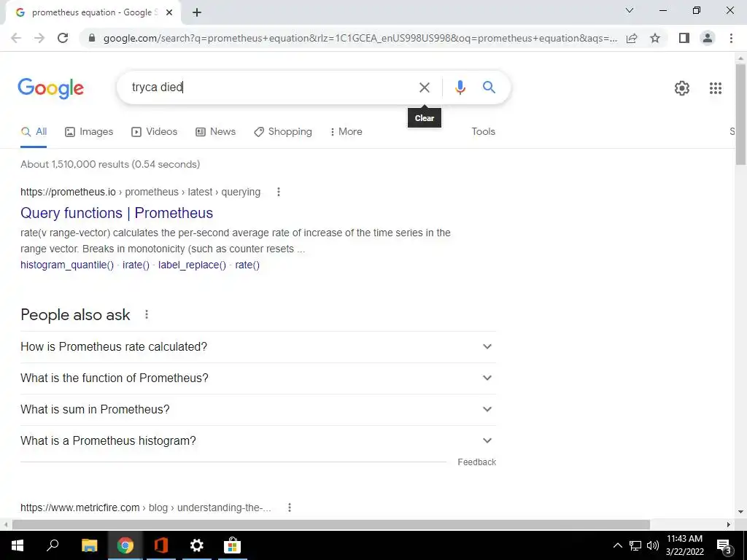Open Chrome side panel
The height and width of the screenshot is (560, 747).
click(684, 38)
